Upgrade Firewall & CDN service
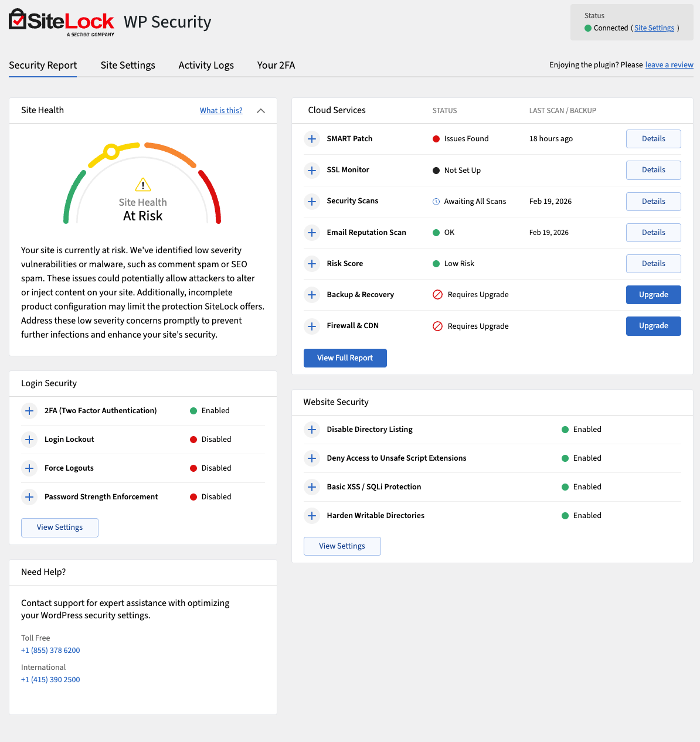Image resolution: width=700 pixels, height=742 pixels. (654, 326)
